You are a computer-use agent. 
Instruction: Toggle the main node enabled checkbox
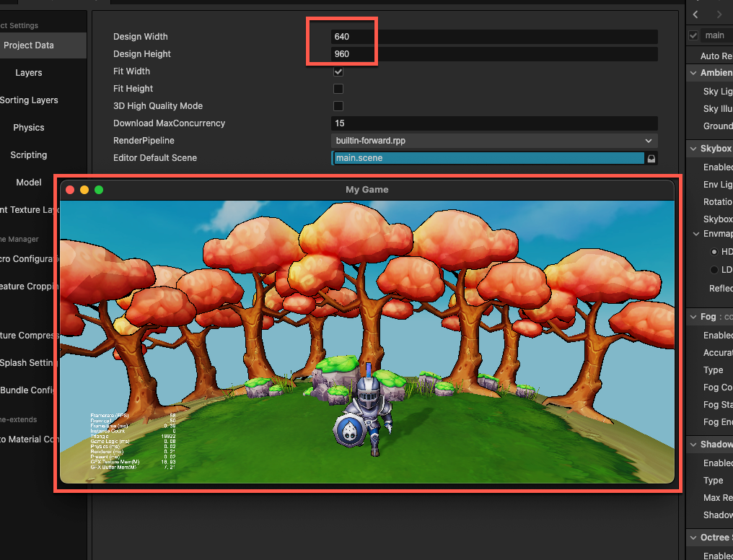[693, 35]
